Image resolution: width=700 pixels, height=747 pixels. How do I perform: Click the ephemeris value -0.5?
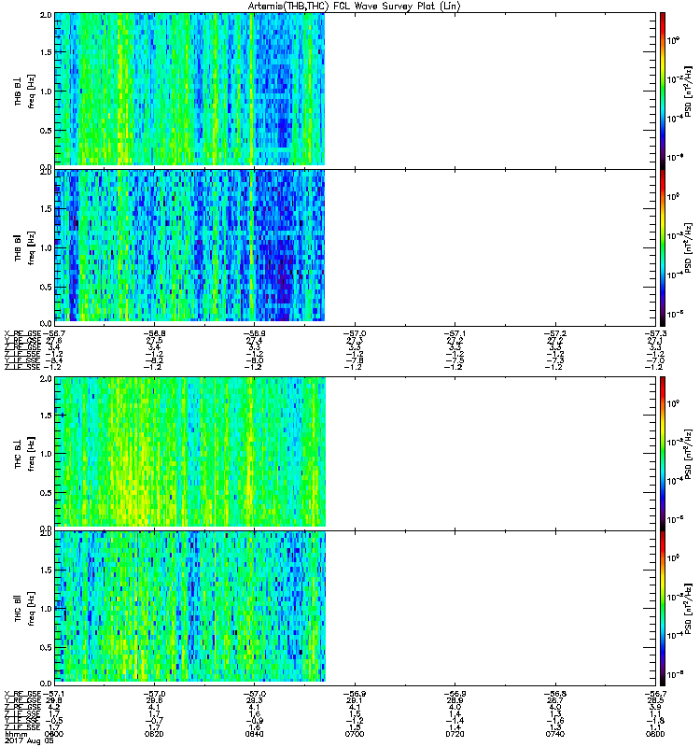(x=54, y=721)
